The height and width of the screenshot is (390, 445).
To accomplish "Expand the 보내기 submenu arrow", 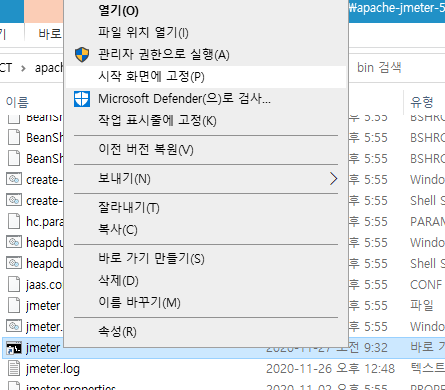I will pyautogui.click(x=333, y=179).
